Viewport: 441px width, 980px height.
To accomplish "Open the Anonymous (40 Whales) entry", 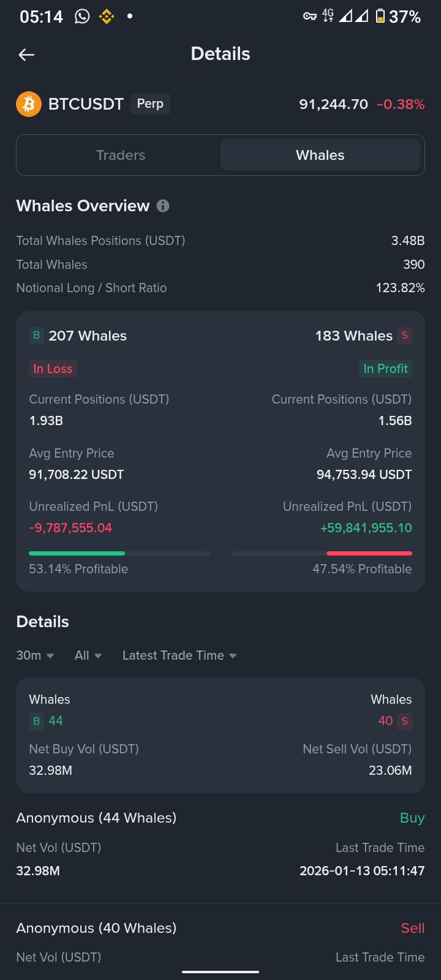I will tap(221, 943).
